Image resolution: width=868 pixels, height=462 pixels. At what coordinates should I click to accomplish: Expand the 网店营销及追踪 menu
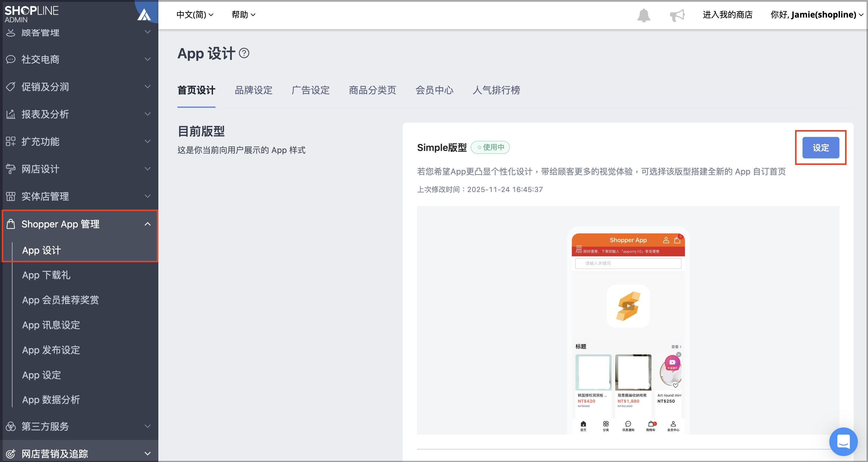[x=147, y=454]
